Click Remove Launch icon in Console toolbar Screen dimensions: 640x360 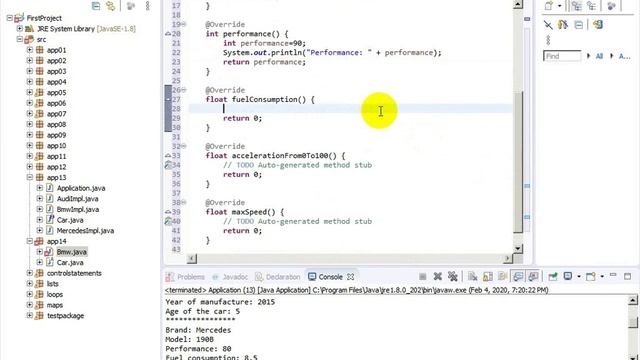(x=438, y=277)
